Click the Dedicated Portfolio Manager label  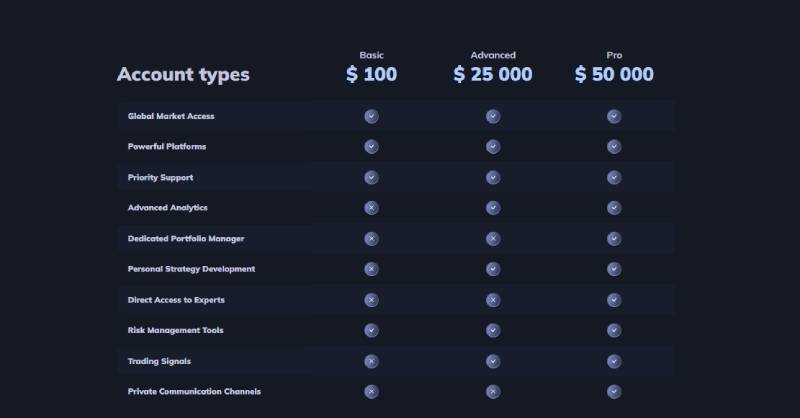[x=186, y=239]
